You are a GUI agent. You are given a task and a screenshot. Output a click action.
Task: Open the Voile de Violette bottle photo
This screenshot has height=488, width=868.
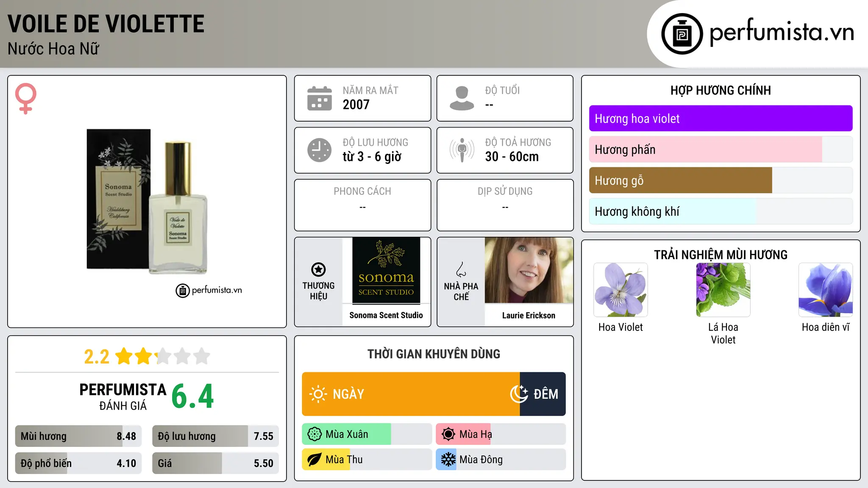(147, 202)
